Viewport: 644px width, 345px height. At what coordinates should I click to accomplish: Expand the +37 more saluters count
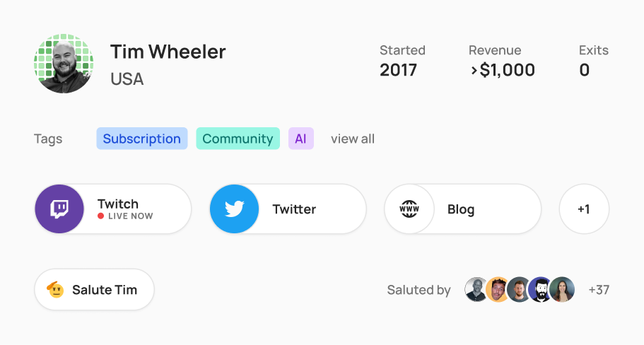pyautogui.click(x=599, y=290)
